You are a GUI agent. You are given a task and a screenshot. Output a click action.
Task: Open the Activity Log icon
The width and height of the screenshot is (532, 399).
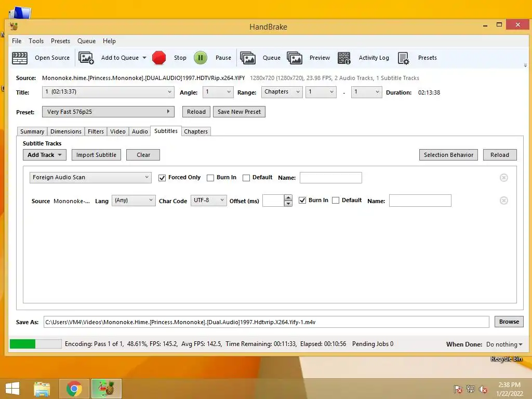[x=344, y=58]
